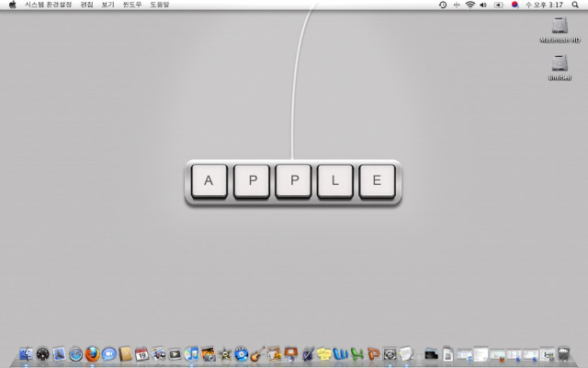Open iPhoto in the Dock
The width and height of the screenshot is (588, 368).
pos(209,354)
